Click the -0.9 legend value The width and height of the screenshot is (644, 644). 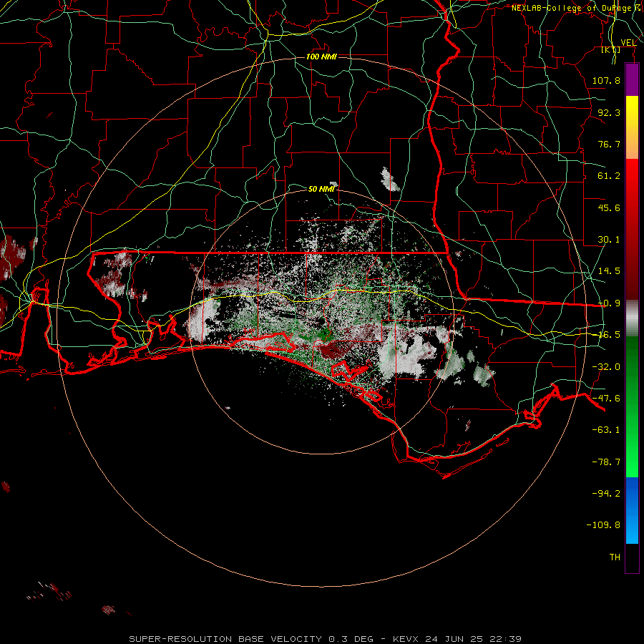point(609,303)
